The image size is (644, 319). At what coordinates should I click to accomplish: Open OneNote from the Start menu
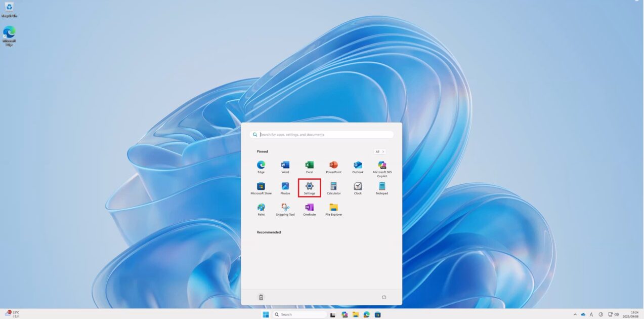pos(310,210)
